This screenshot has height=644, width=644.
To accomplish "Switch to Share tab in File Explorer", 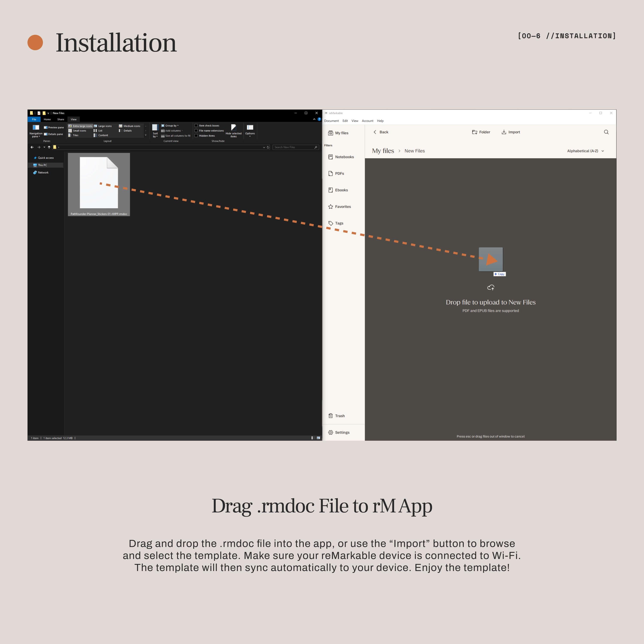I will click(61, 119).
